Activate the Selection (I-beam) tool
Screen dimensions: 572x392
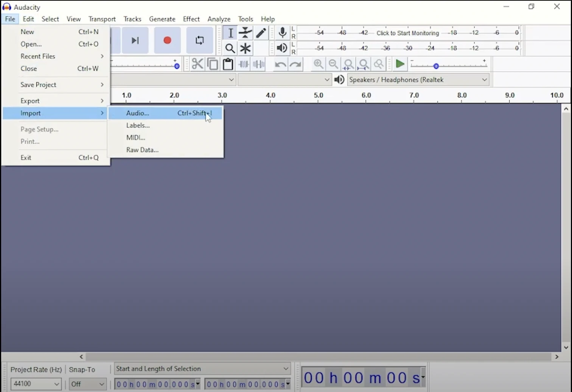point(230,33)
